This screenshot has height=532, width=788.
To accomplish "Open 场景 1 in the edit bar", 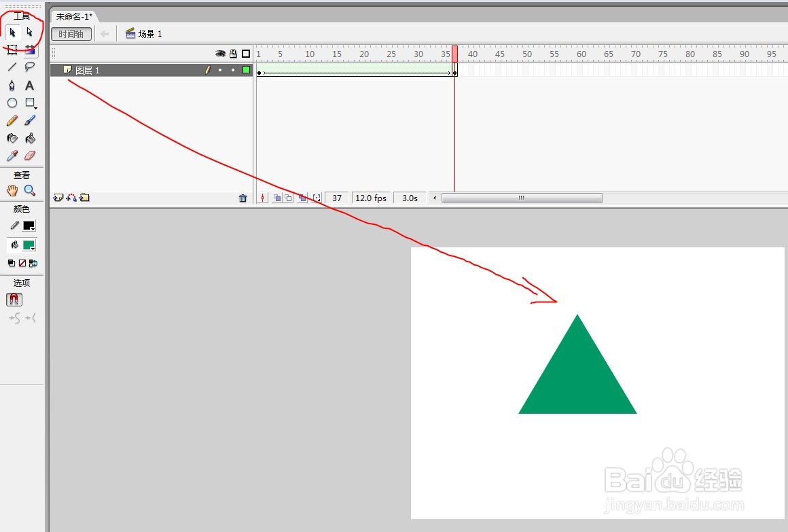I will tap(144, 34).
